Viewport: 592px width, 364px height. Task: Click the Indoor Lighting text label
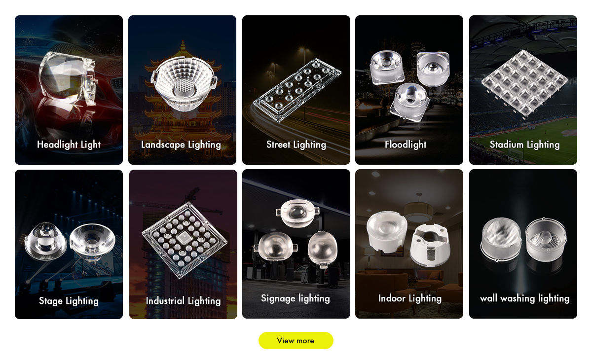click(410, 298)
